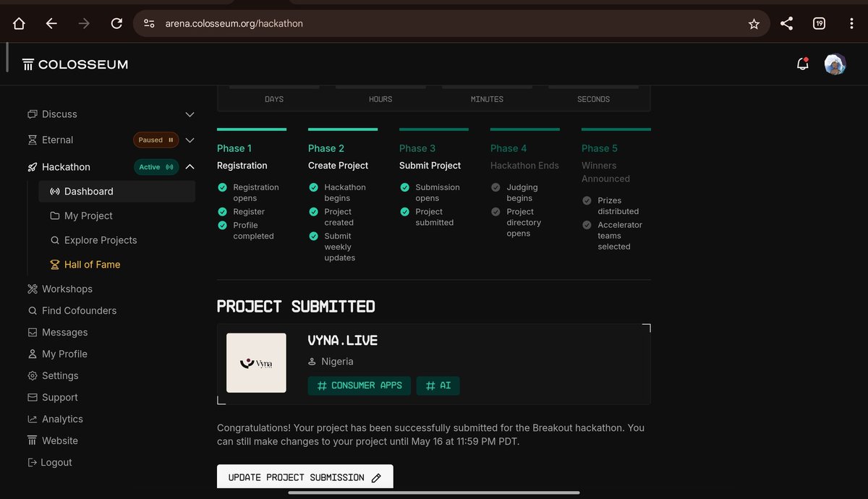Click the Workshops tools icon
868x499 pixels.
(x=32, y=289)
